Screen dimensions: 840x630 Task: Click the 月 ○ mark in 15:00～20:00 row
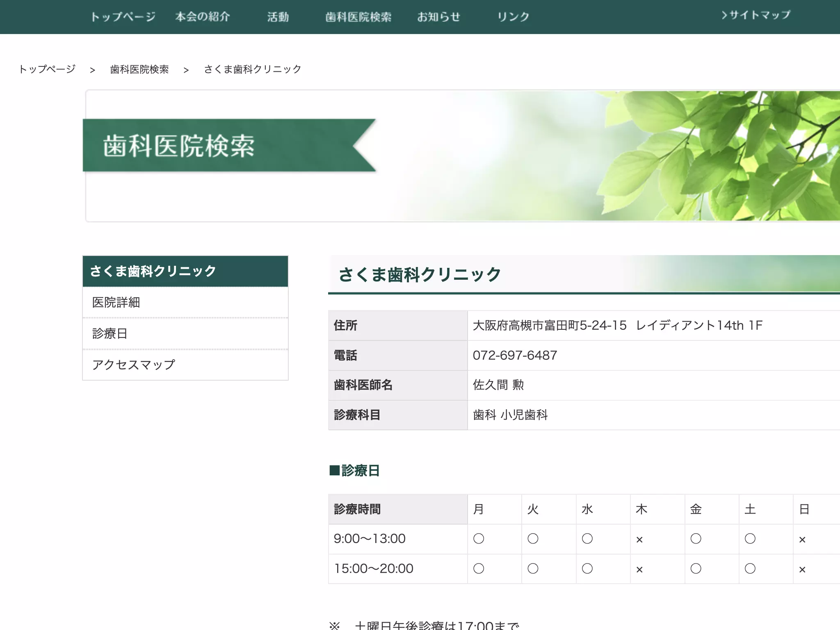[479, 568]
